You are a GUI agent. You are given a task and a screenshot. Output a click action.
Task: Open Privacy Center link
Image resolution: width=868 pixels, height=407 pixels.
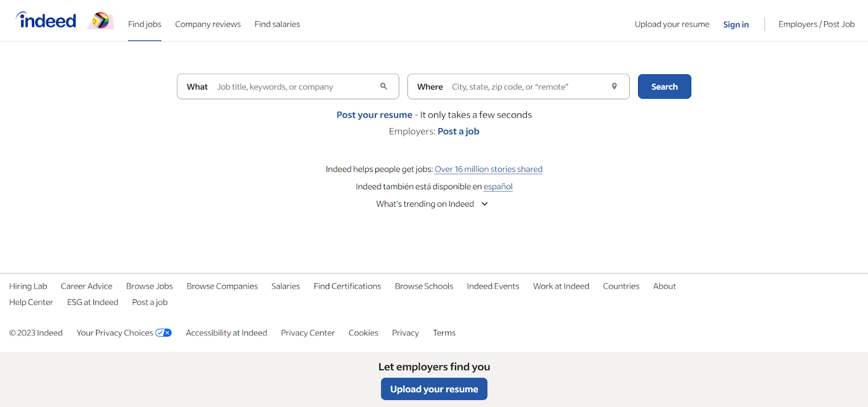308,333
